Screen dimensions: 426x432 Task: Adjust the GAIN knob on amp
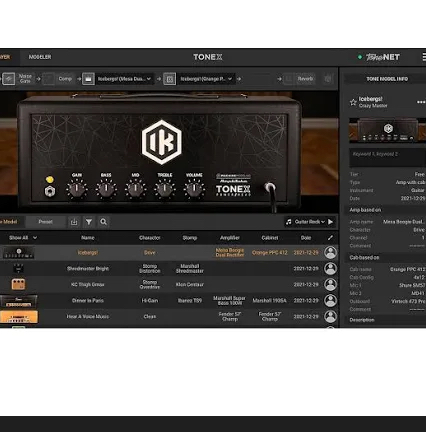(x=77, y=189)
